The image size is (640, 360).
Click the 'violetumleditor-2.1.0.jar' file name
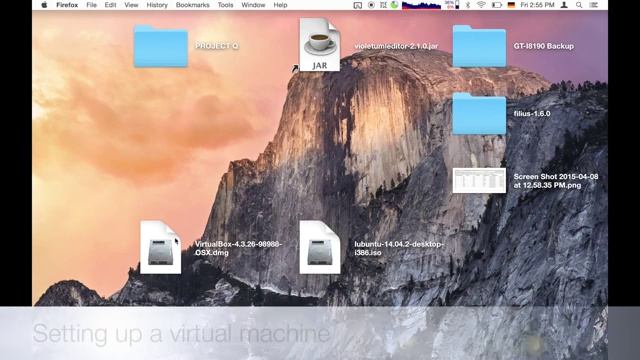(396, 46)
